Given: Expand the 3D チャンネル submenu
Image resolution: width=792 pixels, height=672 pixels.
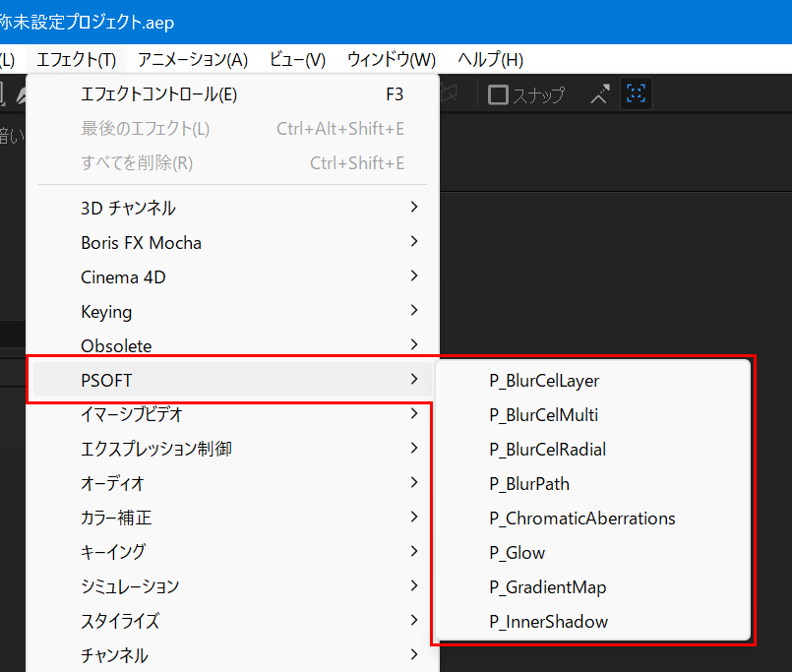Looking at the screenshot, I should pyautogui.click(x=232, y=208).
